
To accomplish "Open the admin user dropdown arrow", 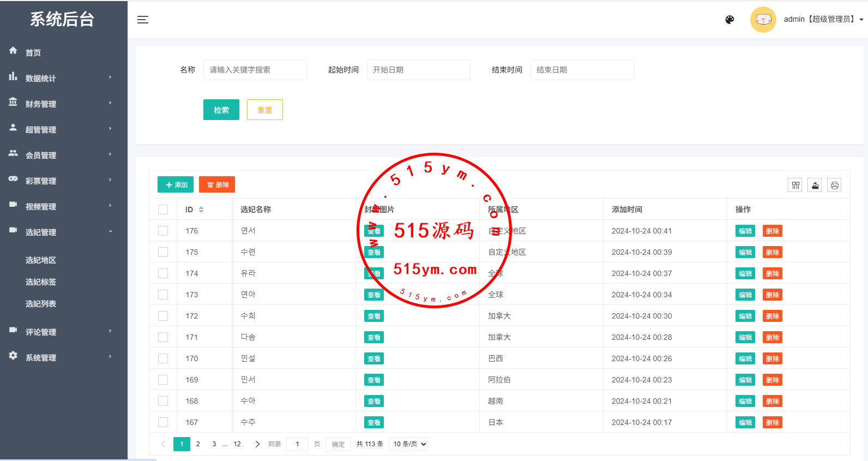I will tap(861, 20).
